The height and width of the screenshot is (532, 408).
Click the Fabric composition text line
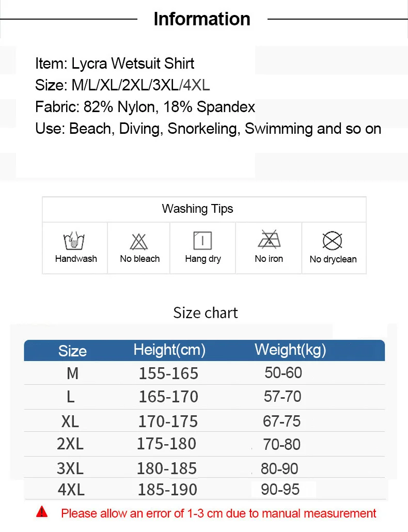tap(145, 107)
